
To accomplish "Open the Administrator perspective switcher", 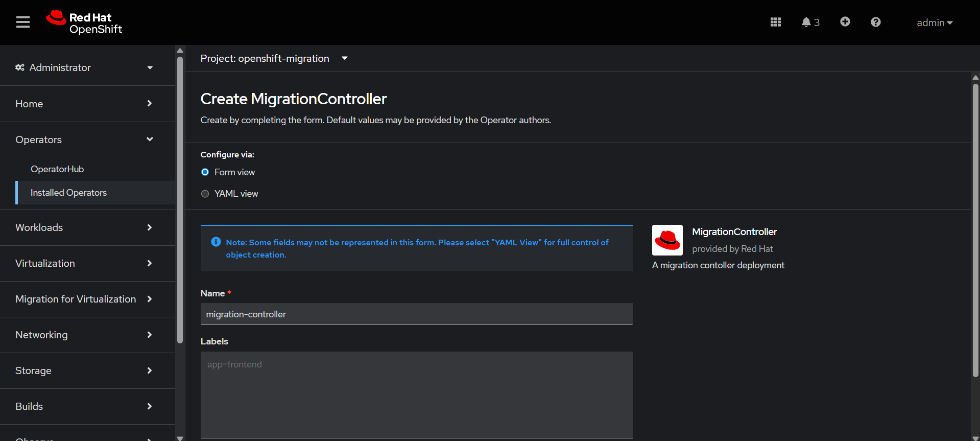I will click(x=84, y=67).
